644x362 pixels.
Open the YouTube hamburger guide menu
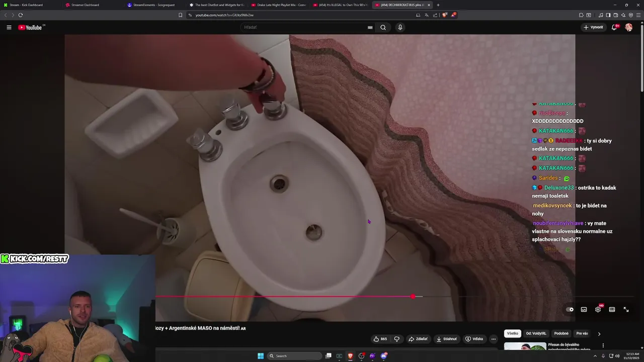click(9, 27)
